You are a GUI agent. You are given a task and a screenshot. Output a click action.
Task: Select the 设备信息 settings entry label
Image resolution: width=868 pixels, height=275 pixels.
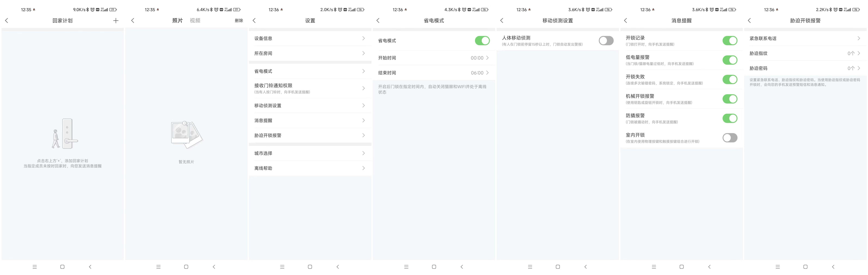263,38
